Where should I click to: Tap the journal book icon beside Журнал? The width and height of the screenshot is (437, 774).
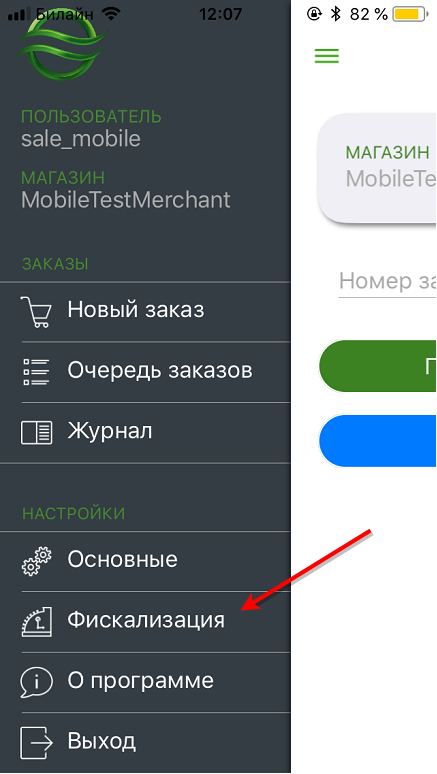(37, 432)
